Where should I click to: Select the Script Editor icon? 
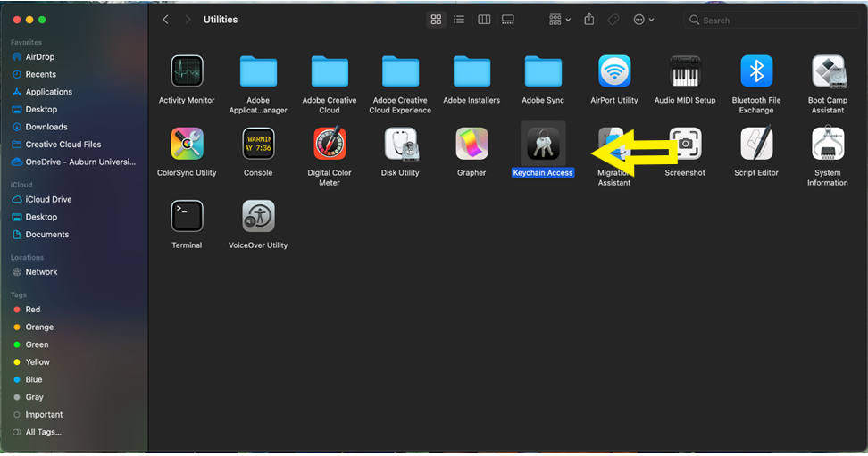coord(756,144)
